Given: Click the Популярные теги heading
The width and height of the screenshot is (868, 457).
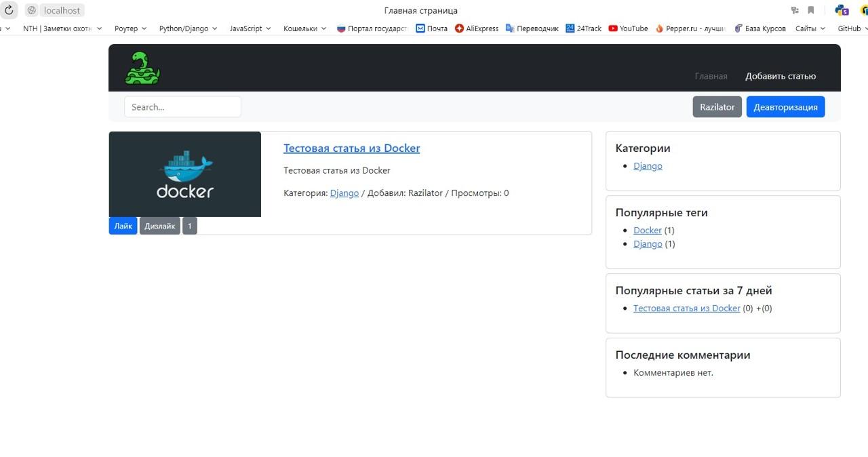Looking at the screenshot, I should pos(662,212).
